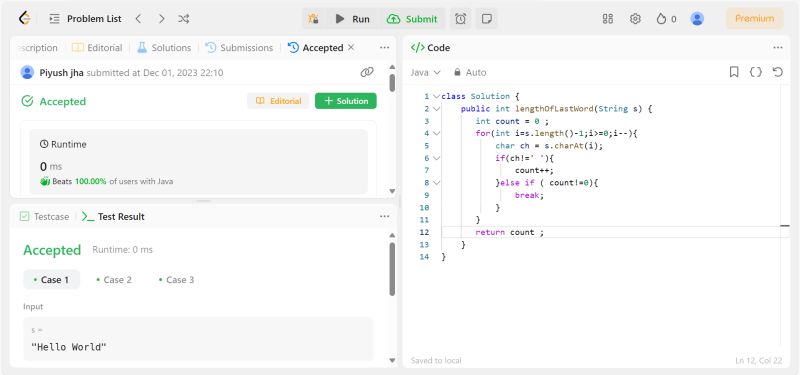Select Case 1
This screenshot has height=375, width=800.
point(52,280)
